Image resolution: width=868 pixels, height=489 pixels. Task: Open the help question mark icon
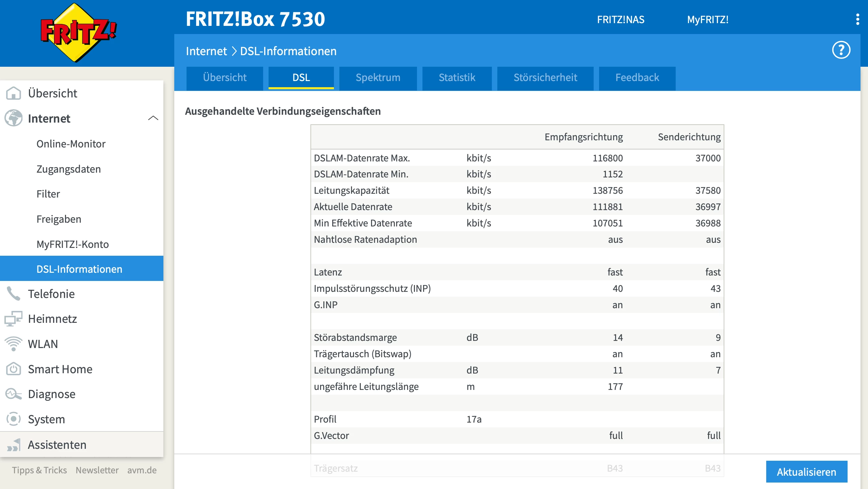841,50
